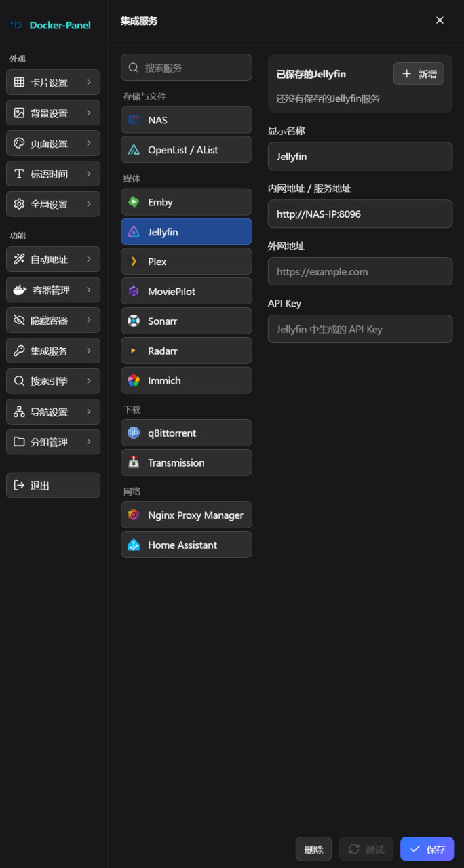Click the Transmission logo icon
464x868 pixels.
pos(134,462)
